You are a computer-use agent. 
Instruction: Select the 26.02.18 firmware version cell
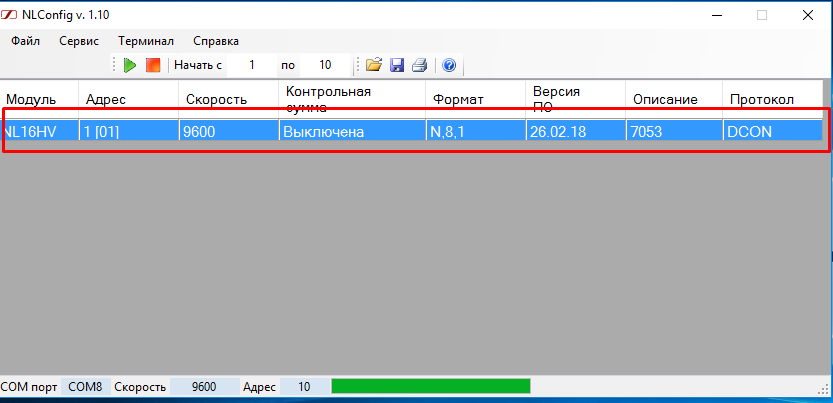[575, 131]
